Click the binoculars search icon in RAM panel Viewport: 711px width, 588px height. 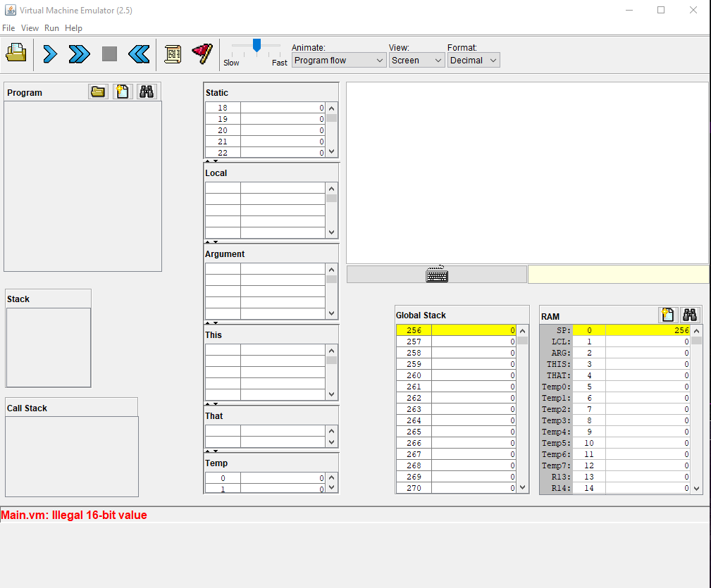690,315
